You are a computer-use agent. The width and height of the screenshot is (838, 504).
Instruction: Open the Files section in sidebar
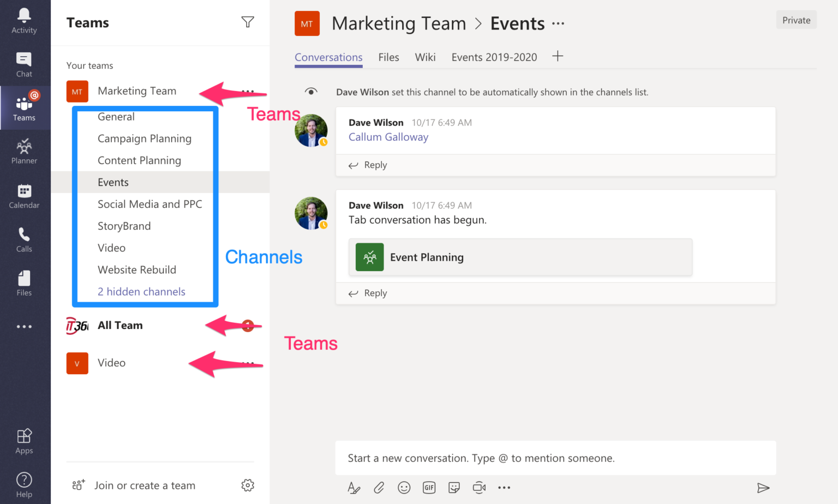pyautogui.click(x=25, y=283)
